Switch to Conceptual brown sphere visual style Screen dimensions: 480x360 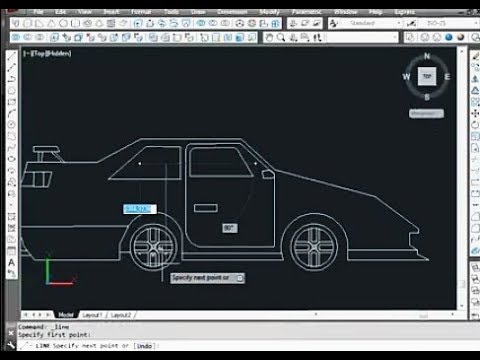click(x=461, y=37)
